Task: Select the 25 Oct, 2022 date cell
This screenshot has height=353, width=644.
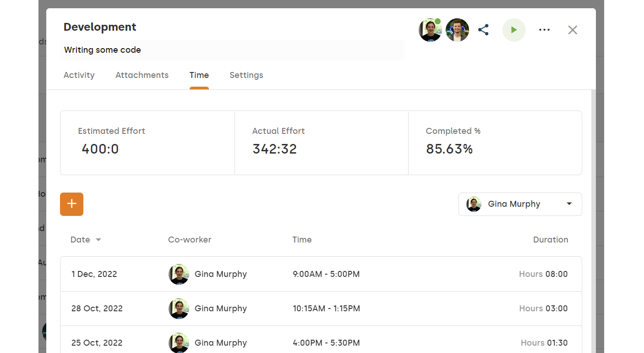Action: [x=97, y=343]
